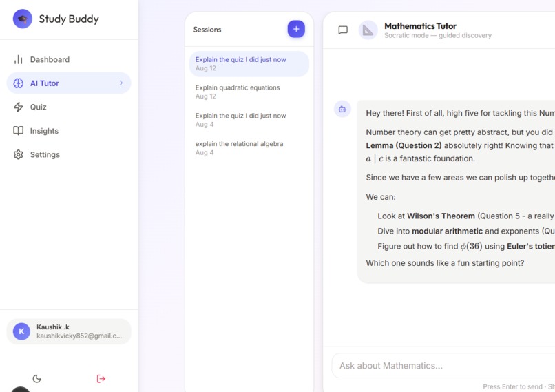Click the 'modular arithmetic' suggestion line
This screenshot has width=555, height=392.
tap(465, 231)
